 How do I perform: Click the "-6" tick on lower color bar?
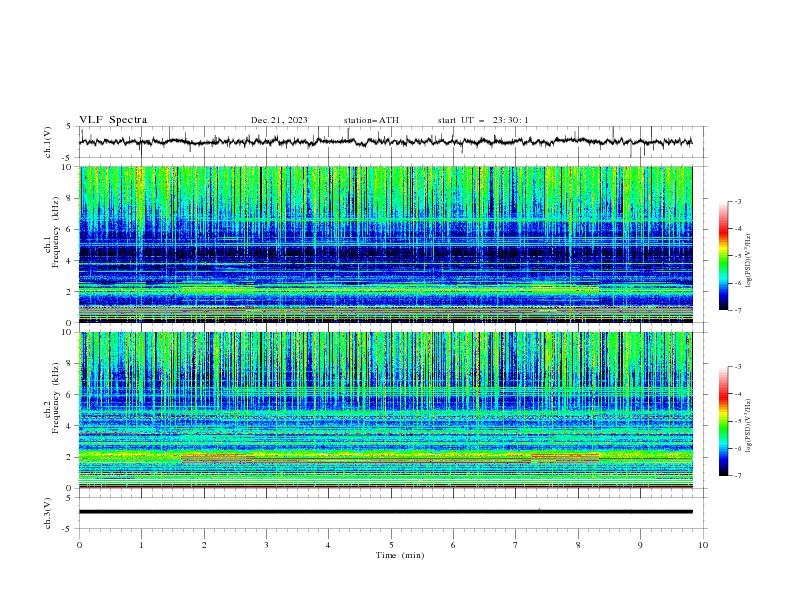[x=737, y=448]
